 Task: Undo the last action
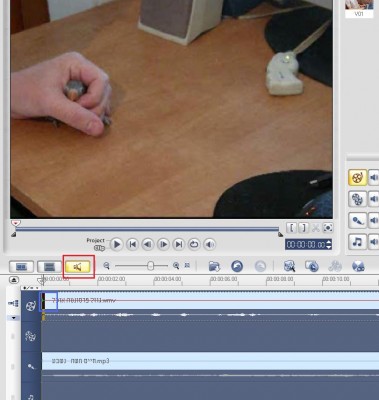click(237, 266)
